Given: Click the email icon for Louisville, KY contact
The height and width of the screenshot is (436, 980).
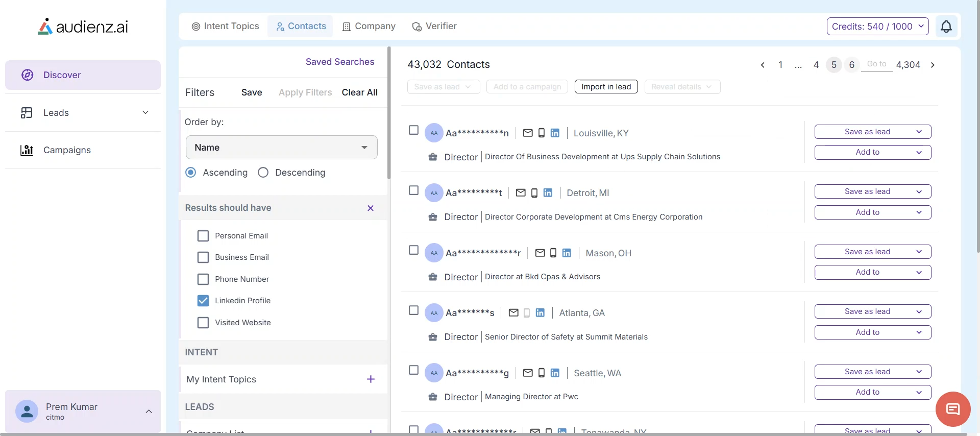Looking at the screenshot, I should click(528, 133).
